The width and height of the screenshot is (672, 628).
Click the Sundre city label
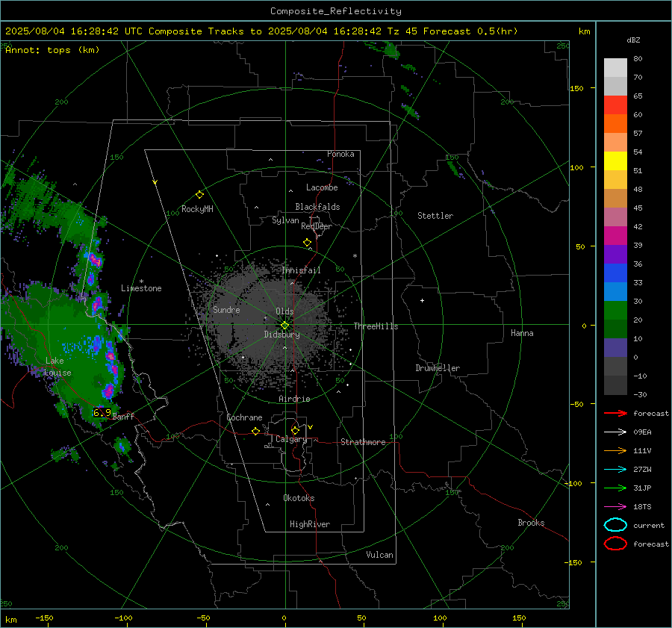pyautogui.click(x=226, y=310)
